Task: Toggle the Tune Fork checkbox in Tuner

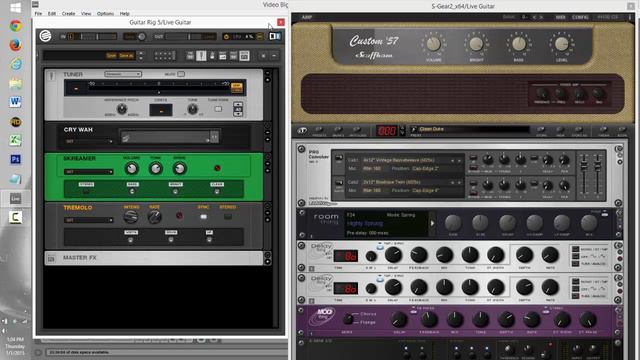Action: pyautogui.click(x=218, y=109)
